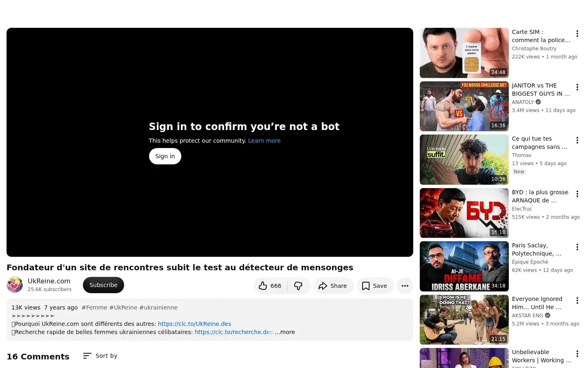588x368 pixels.
Task: Open 'Unbelievable Workers | Working...' title
Action: tap(541, 356)
